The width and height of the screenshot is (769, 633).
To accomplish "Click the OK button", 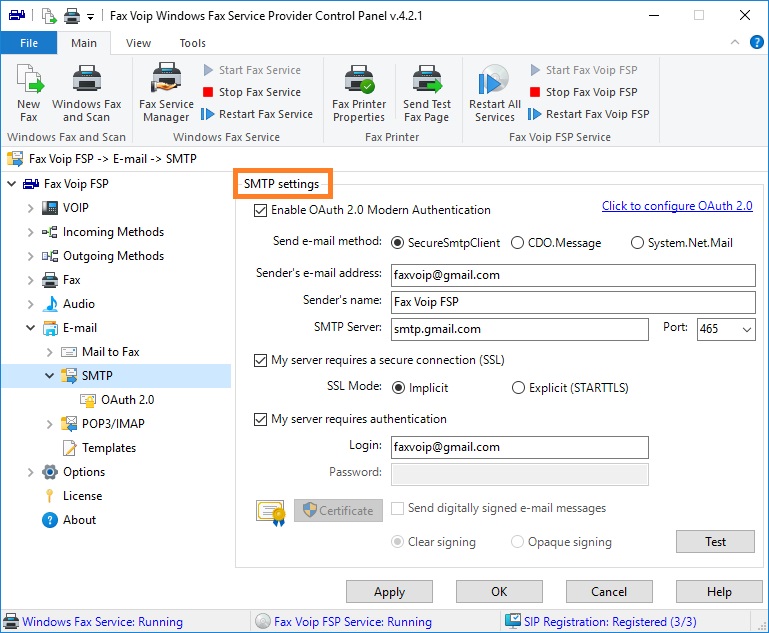I will (499, 592).
